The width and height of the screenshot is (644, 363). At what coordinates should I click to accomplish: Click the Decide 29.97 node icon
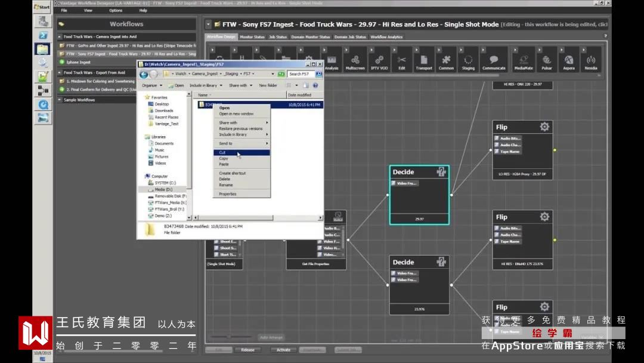pyautogui.click(x=441, y=172)
